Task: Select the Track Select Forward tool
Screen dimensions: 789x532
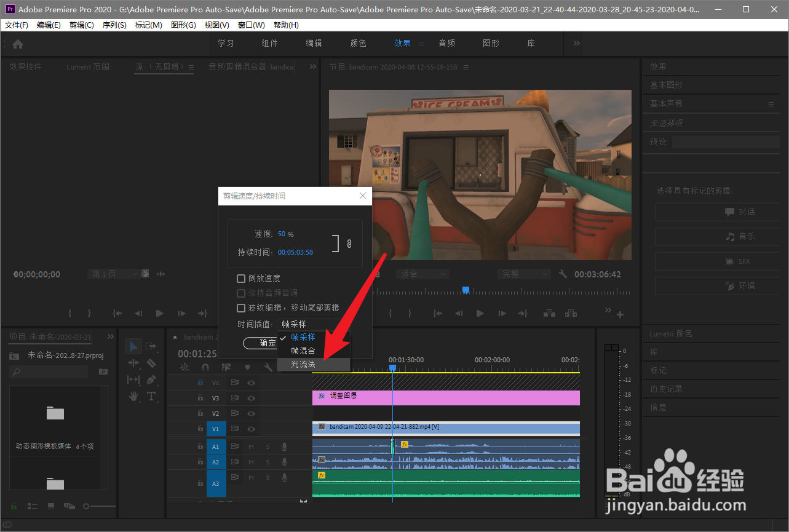Action: pos(151,347)
